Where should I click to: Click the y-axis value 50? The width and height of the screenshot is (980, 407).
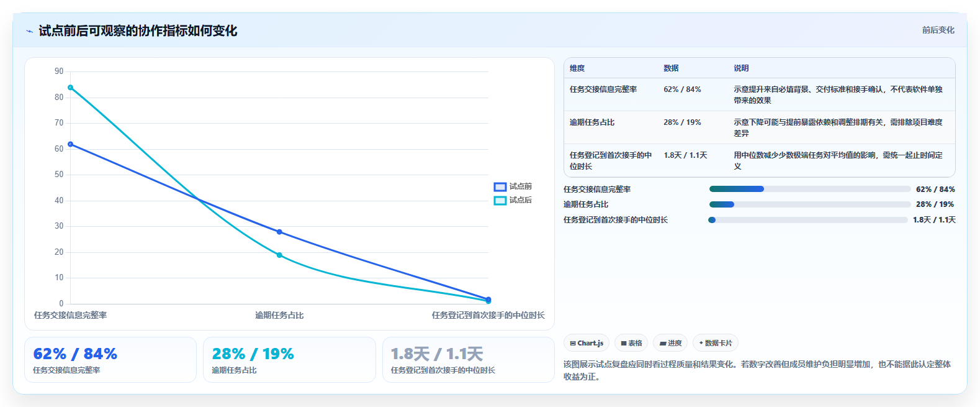point(59,175)
